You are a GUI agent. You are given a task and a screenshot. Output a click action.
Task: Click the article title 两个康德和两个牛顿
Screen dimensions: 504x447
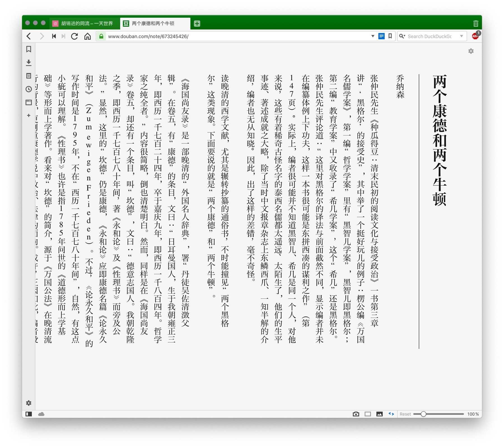click(x=439, y=141)
